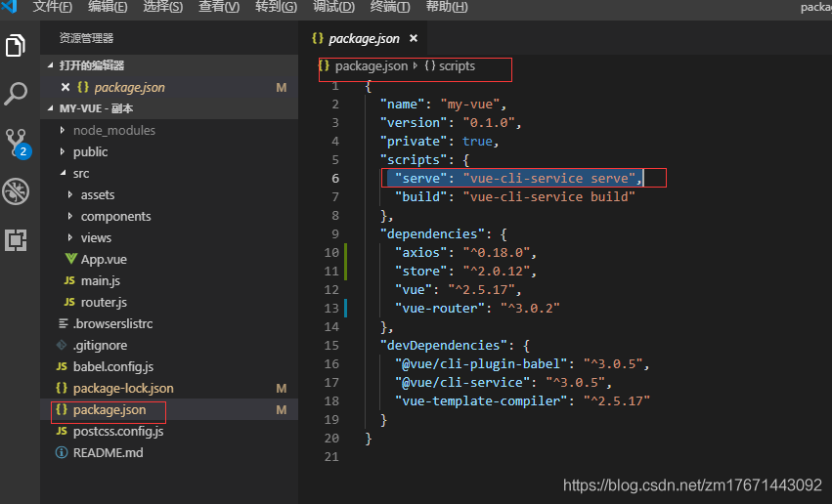Open App.vue file in explorer
This screenshot has height=504, width=832.
click(103, 259)
